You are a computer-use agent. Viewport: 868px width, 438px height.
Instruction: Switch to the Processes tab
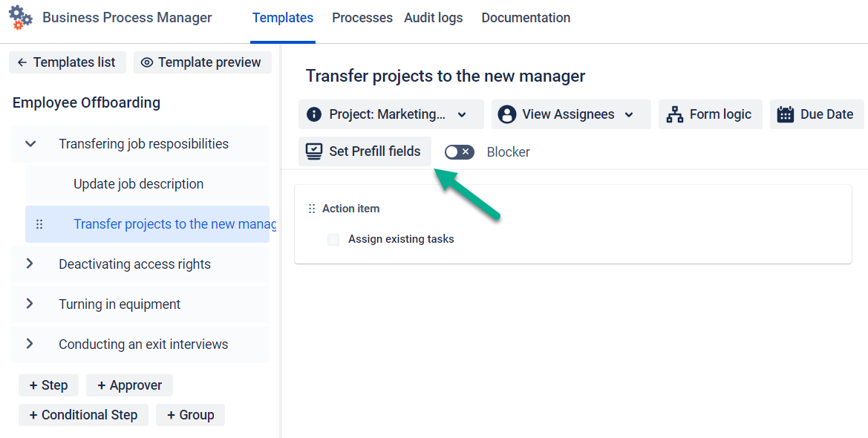(362, 18)
